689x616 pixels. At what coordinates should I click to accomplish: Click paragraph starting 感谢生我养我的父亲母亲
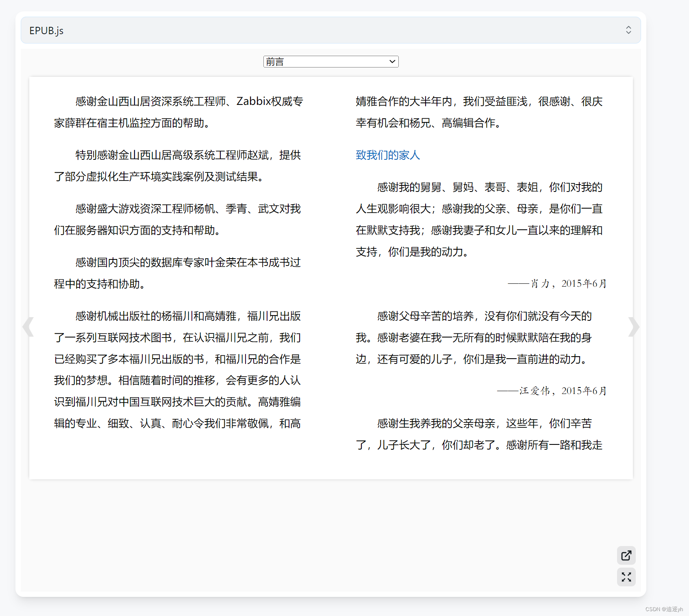pyautogui.click(x=479, y=434)
